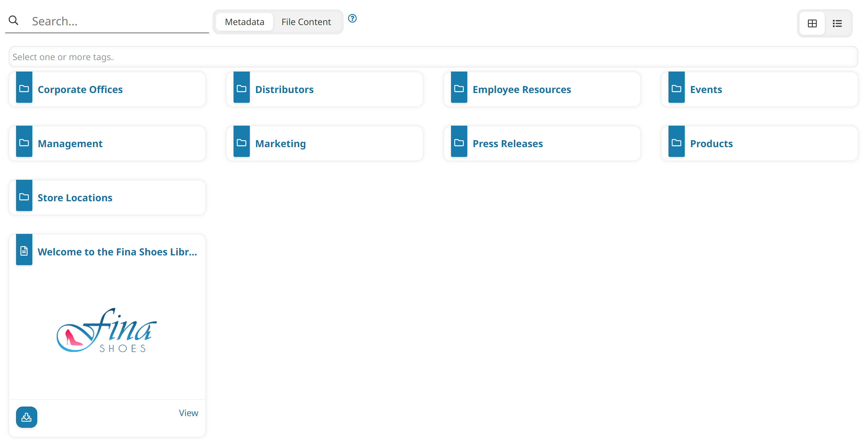This screenshot has width=868, height=446.
Task: Click the list view icon
Action: (x=836, y=23)
